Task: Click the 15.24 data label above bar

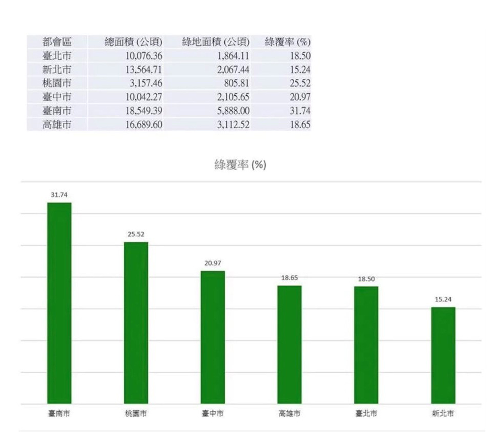Action: 443,299
